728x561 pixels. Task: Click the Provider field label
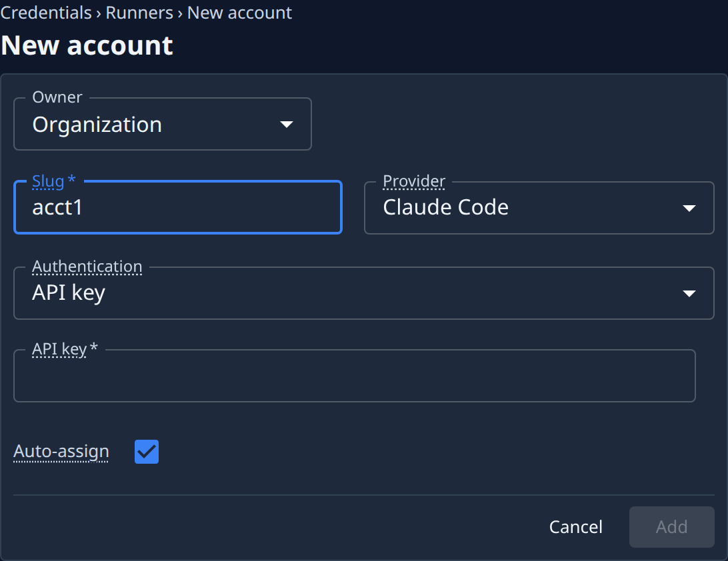coord(414,181)
